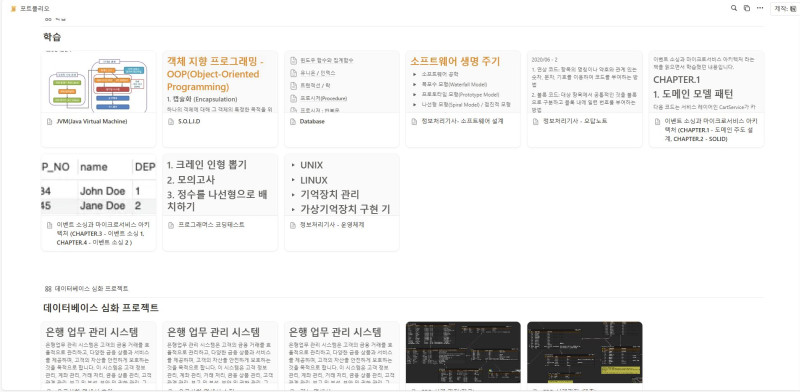The width and height of the screenshot is (800, 392).
Task: Click 1. 캡슐화 (Encapsulation) text
Action: point(202,99)
